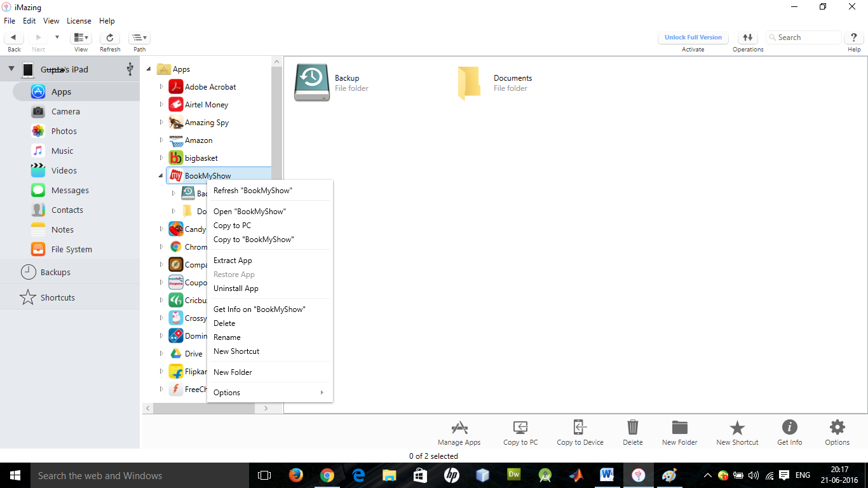Choose Rename in the context menu
Image resolution: width=868 pixels, height=488 pixels.
[x=269, y=337]
